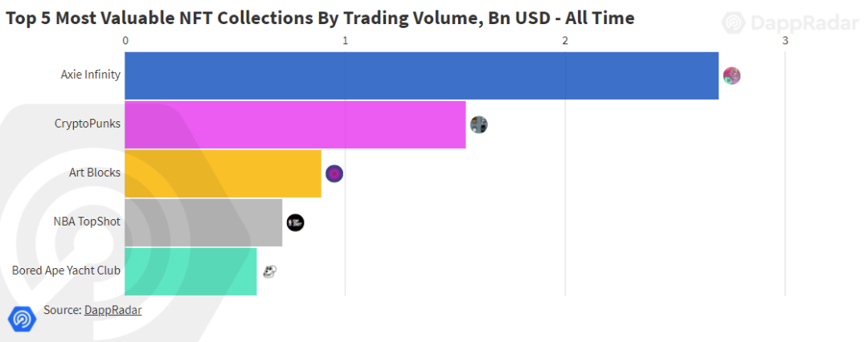Select the yellow Art Blocks bar

(223, 173)
